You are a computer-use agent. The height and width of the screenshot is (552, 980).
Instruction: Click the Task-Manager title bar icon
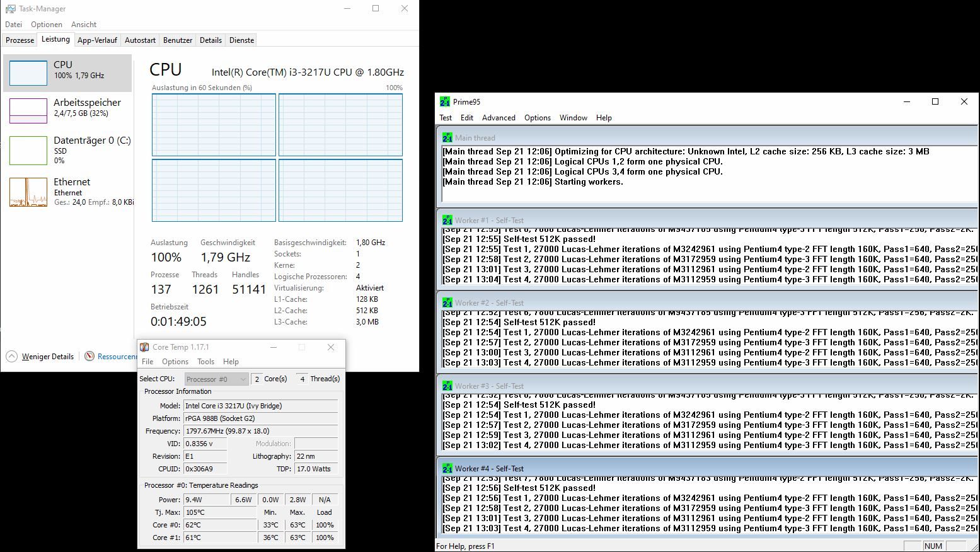(x=10, y=9)
